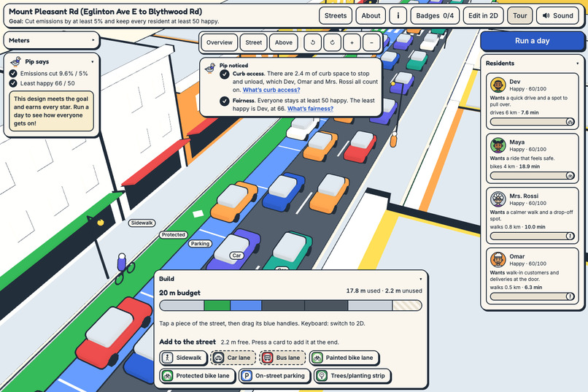This screenshot has width=588, height=392.
Task: Click the walker icon on Omar's bar
Action: coord(570,296)
